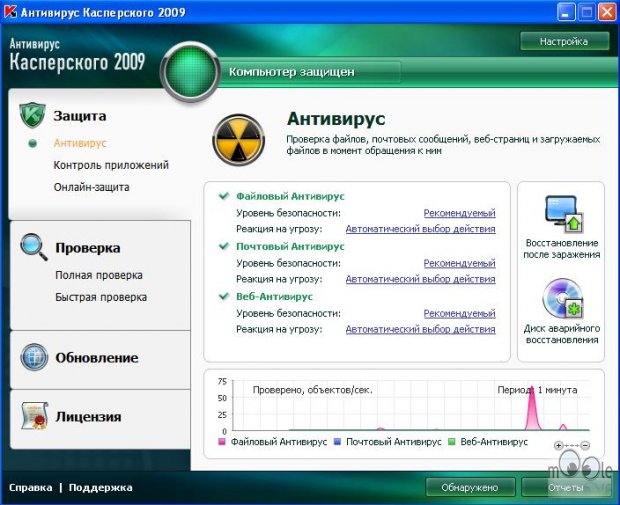
Task: Click the Настройка button
Action: click(564, 42)
